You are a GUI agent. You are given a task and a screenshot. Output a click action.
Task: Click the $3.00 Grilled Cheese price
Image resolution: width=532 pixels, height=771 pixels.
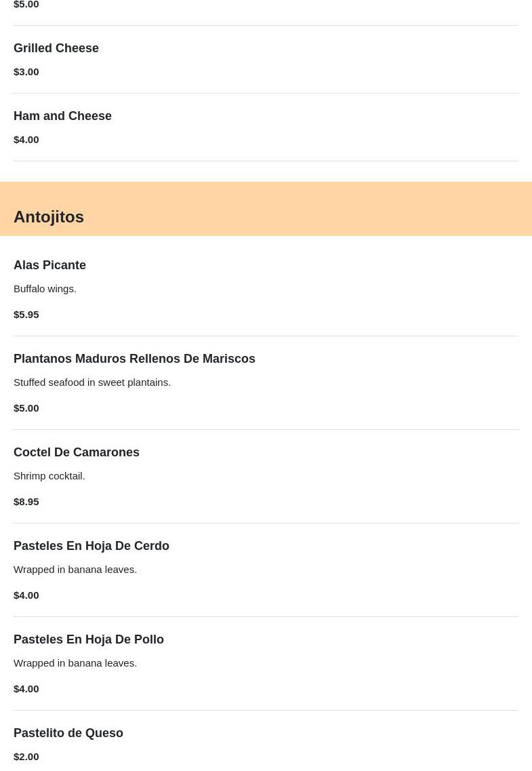[26, 71]
